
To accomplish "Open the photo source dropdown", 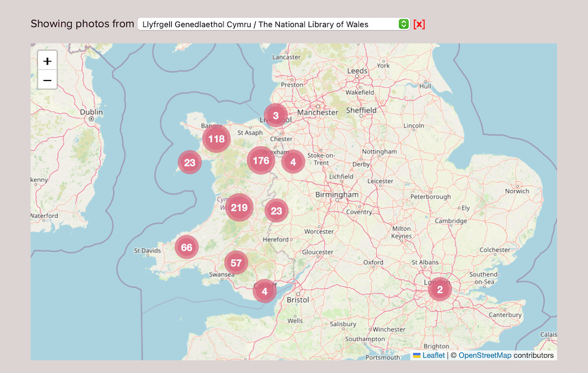I will (x=268, y=24).
